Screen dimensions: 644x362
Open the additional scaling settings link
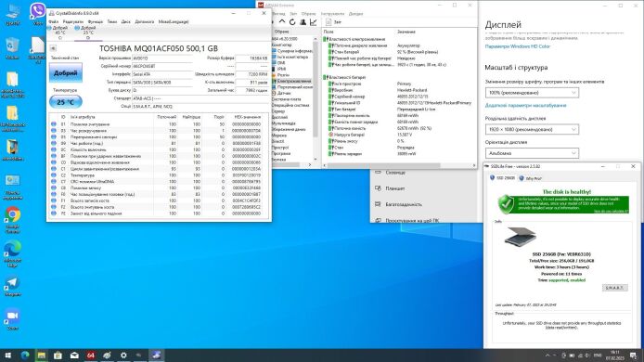tap(526, 106)
